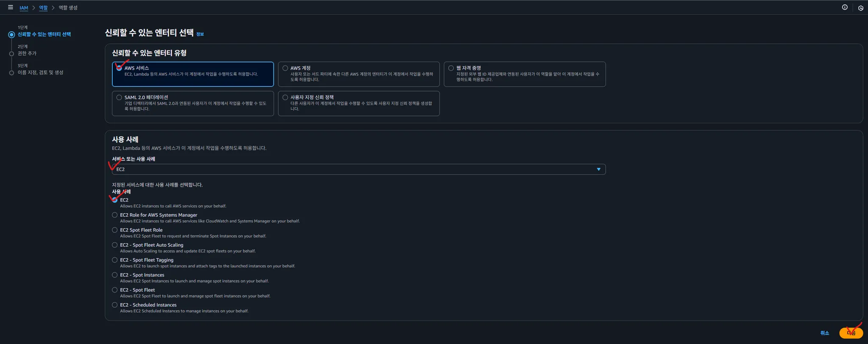Open the 정보 info link beside heading
The height and width of the screenshot is (344, 868).
(200, 34)
